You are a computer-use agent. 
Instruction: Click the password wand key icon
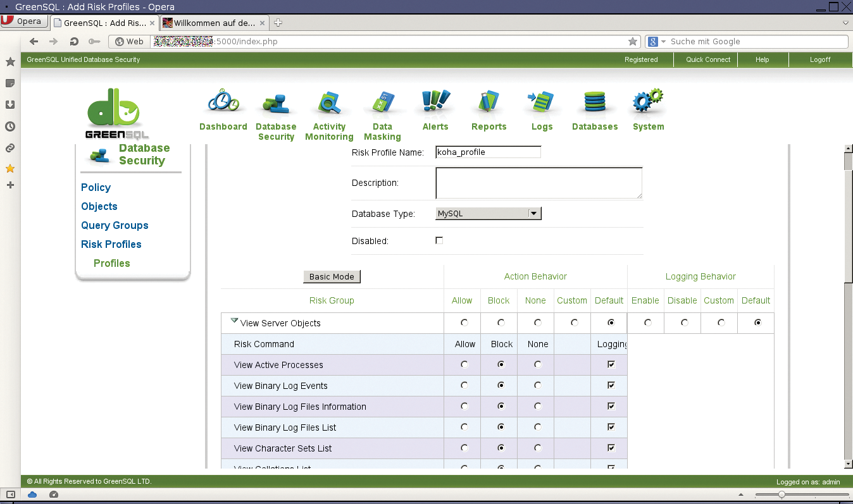point(94,42)
